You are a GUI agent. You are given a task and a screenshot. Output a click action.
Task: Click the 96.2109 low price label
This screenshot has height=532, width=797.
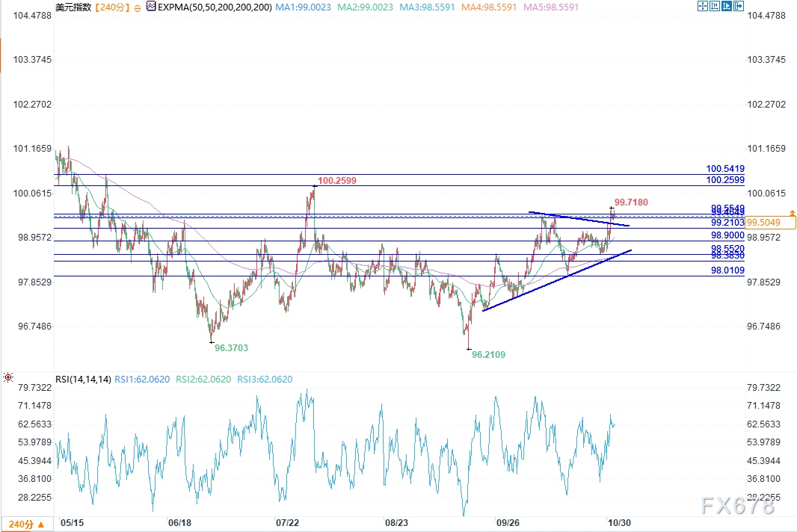tap(488, 355)
